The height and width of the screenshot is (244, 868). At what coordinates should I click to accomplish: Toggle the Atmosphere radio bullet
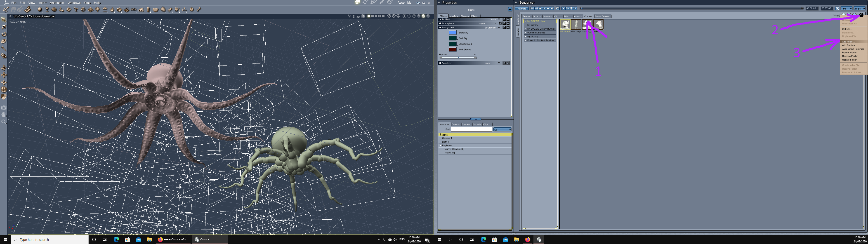[440, 23]
